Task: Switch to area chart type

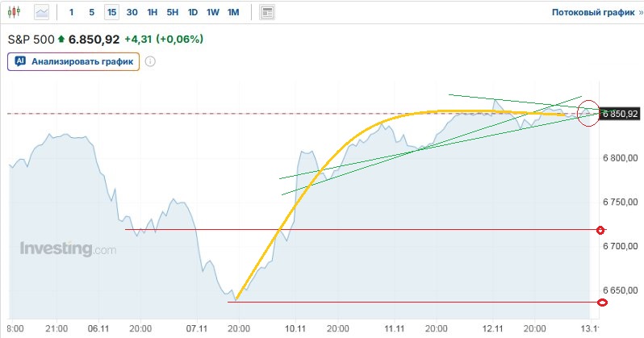Action: click(41, 12)
